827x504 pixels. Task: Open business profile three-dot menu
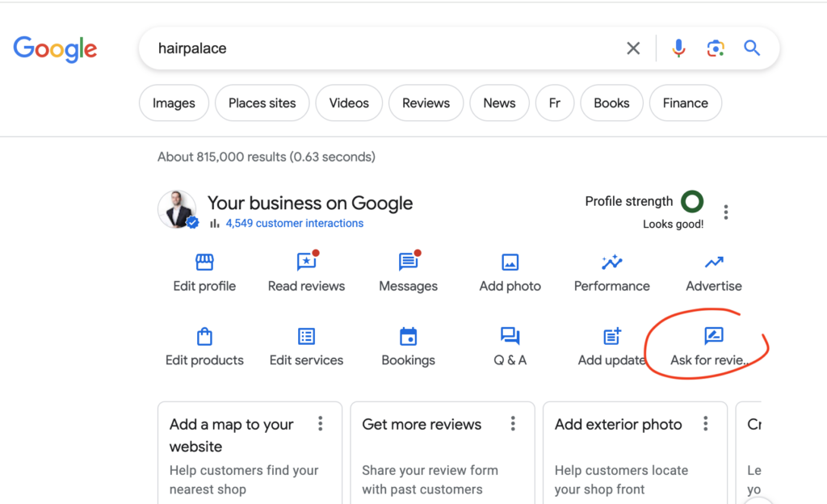tap(726, 212)
